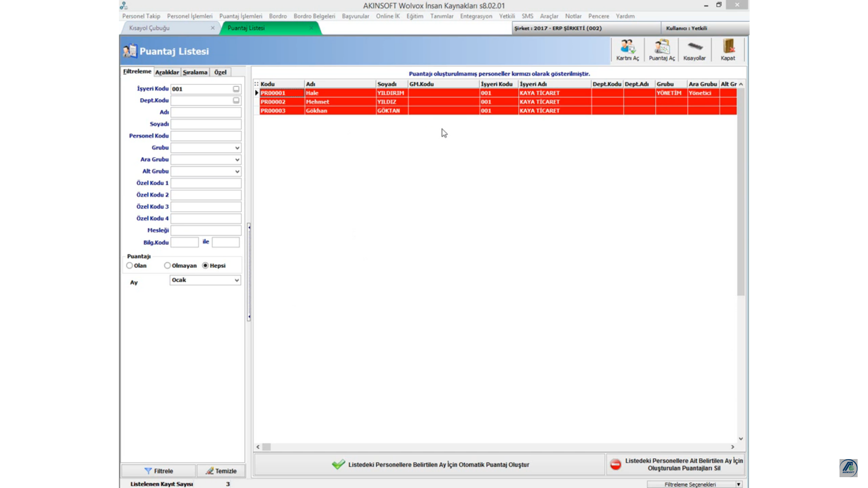Sort by the İşyeri Adı column header

point(554,84)
